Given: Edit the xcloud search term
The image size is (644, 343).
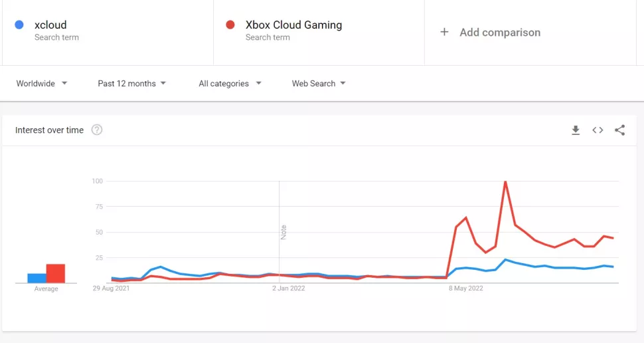Looking at the screenshot, I should tap(51, 25).
